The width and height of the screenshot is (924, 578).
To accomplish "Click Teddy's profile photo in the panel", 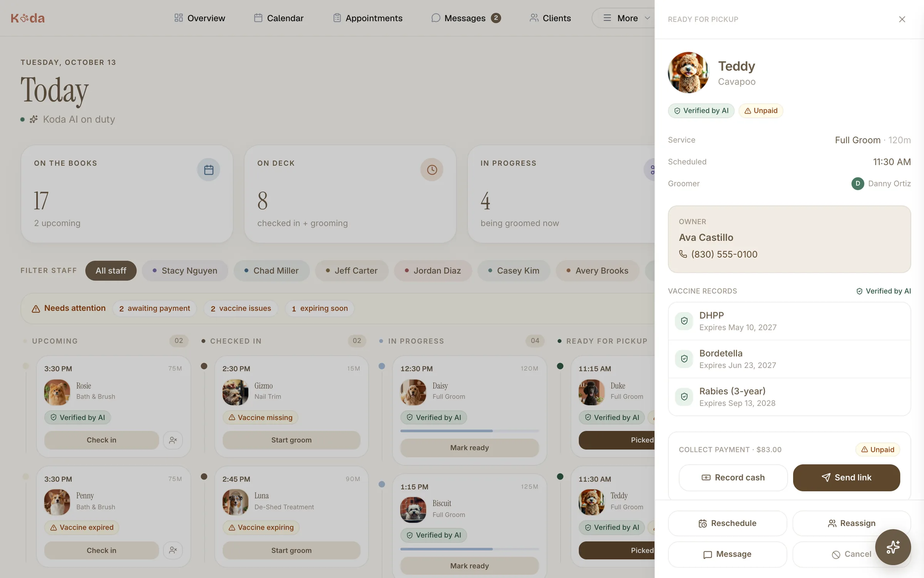I will click(x=688, y=72).
